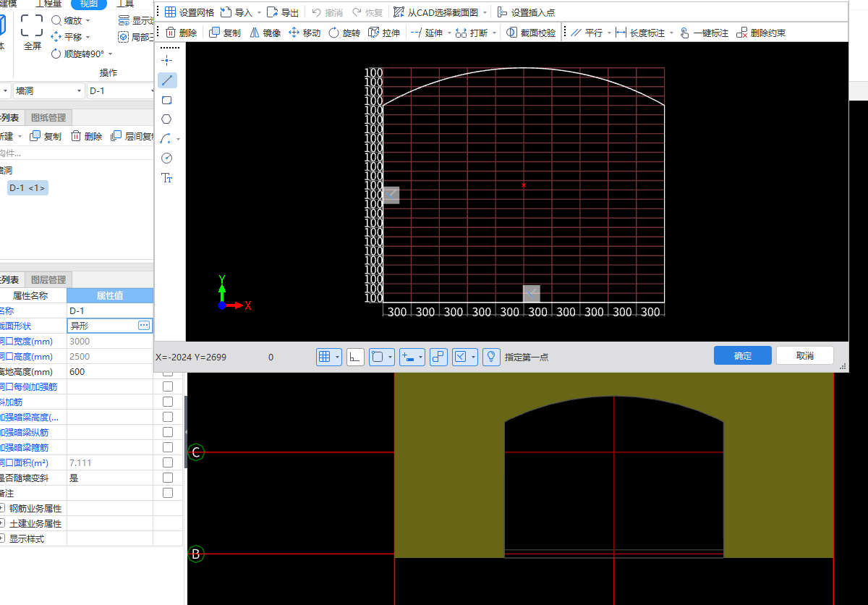
Task: Switch to the 图纸管理 tab
Action: tap(48, 118)
